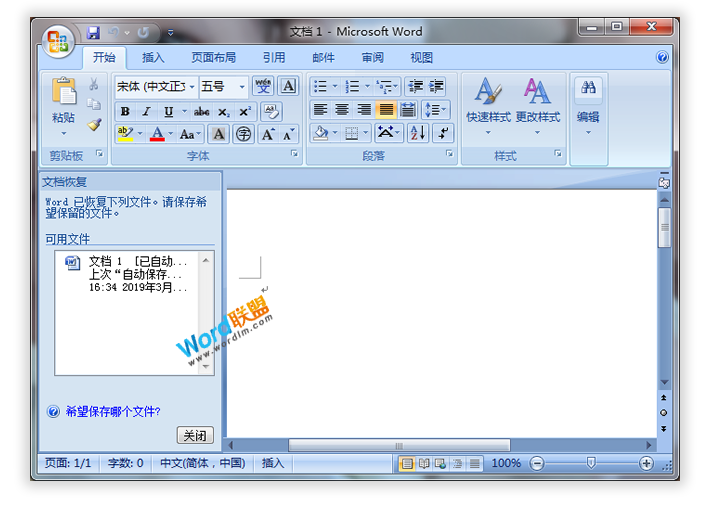Click the 100% zoom level button
Image resolution: width=710 pixels, height=505 pixels.
coord(506,463)
